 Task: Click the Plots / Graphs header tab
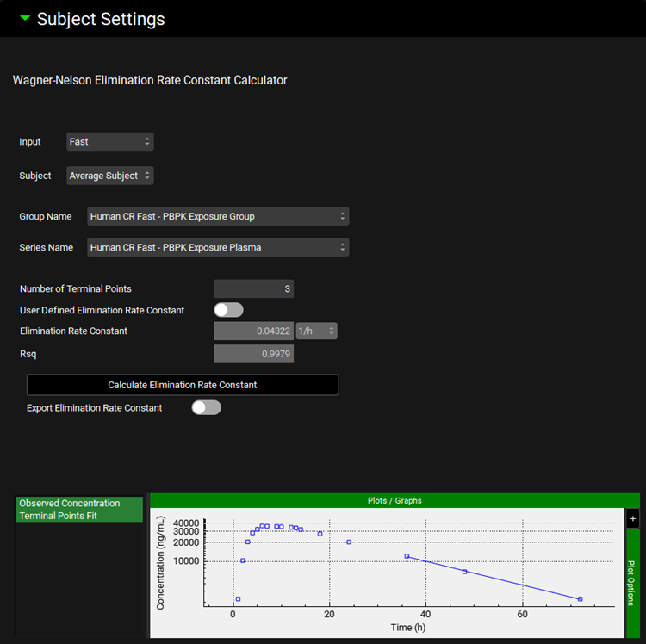394,500
